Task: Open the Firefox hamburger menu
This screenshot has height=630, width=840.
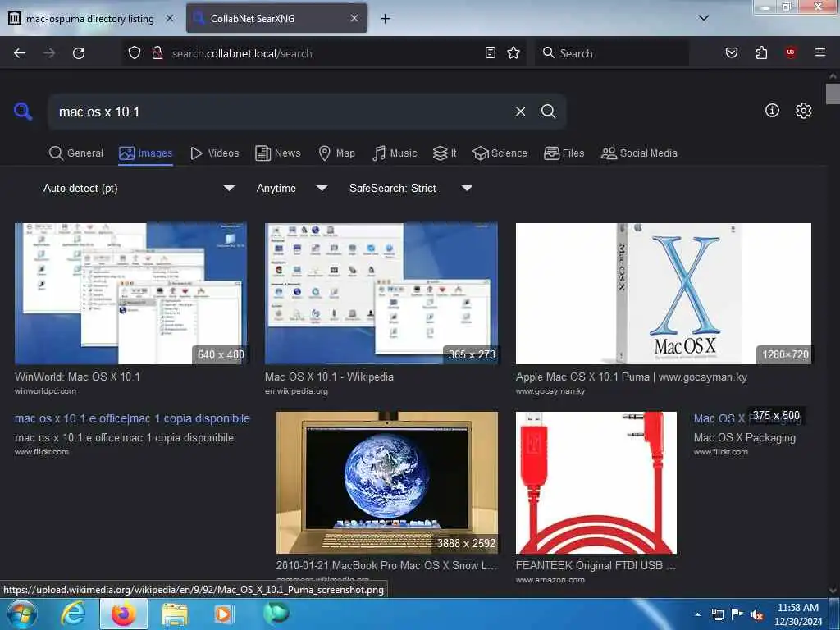Action: pos(819,52)
